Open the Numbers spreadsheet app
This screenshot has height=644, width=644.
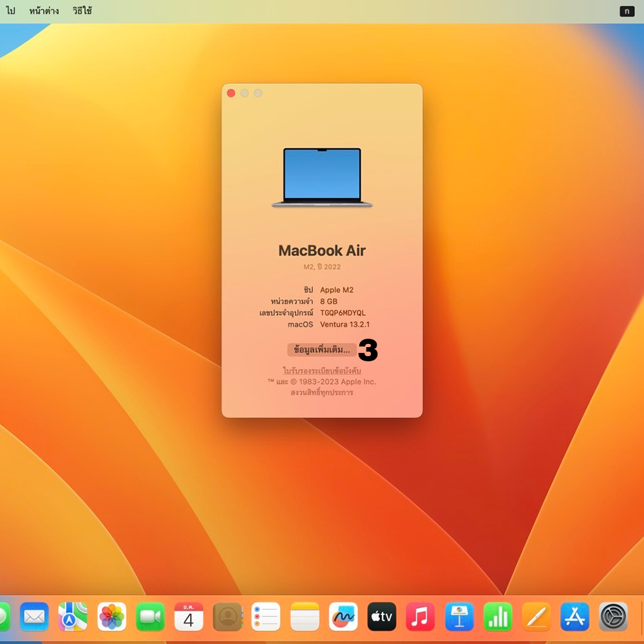pos(498,617)
